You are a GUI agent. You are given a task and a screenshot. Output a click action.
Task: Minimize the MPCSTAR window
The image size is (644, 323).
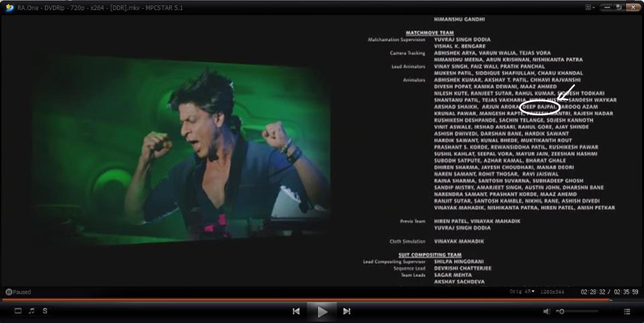607,7
